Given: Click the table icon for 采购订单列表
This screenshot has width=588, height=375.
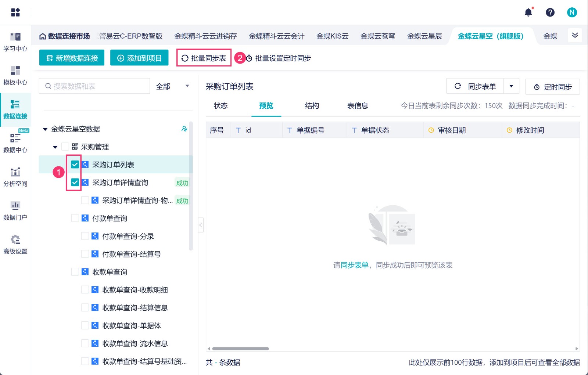Looking at the screenshot, I should pyautogui.click(x=85, y=165).
